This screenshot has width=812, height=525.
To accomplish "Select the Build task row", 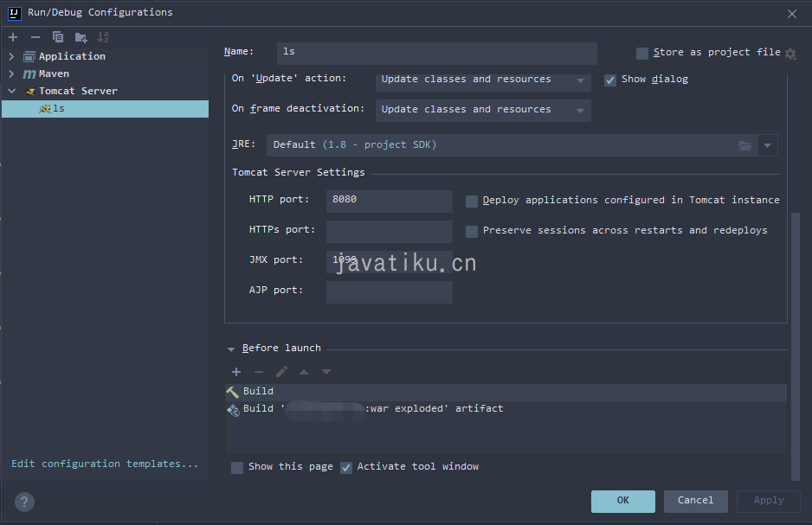I will click(x=506, y=392).
